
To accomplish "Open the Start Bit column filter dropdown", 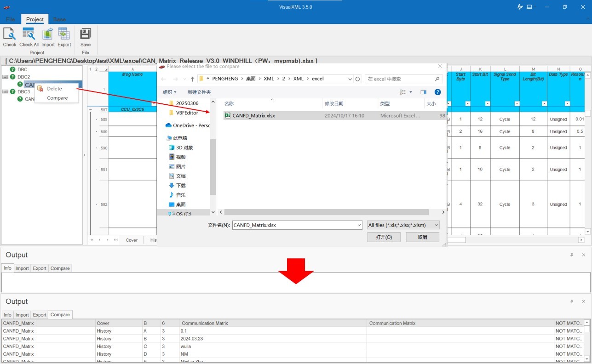I will [487, 104].
